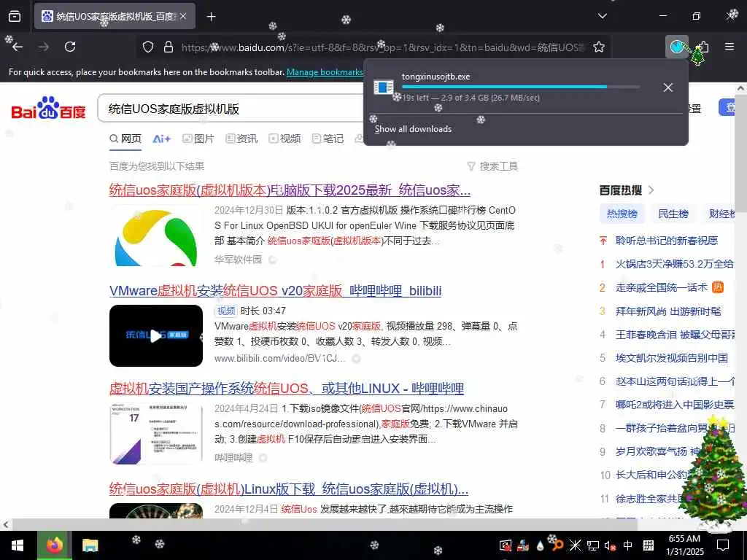
Task: Go forward with the forward arrow
Action: pos(43,47)
